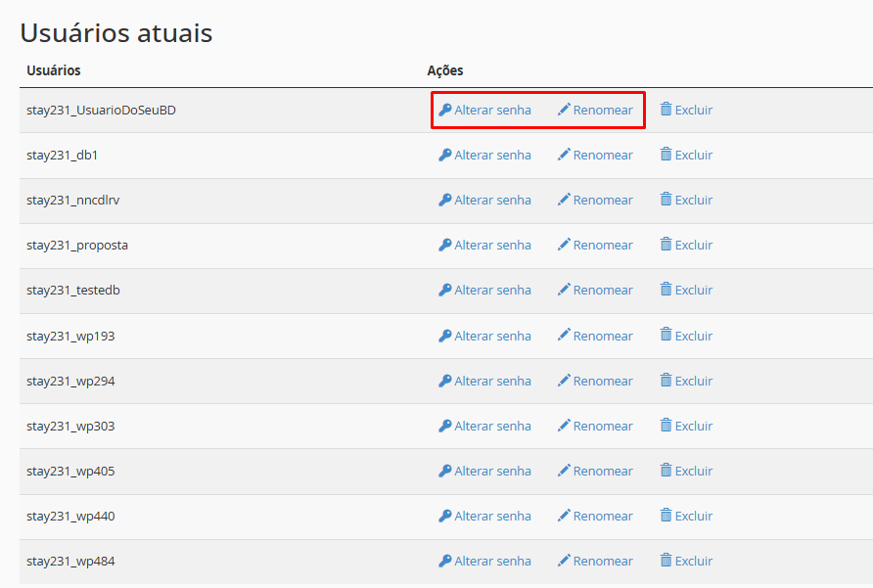Click trash icon for stay231_nncdlrv
The width and height of the screenshot is (873, 588).
pos(666,200)
